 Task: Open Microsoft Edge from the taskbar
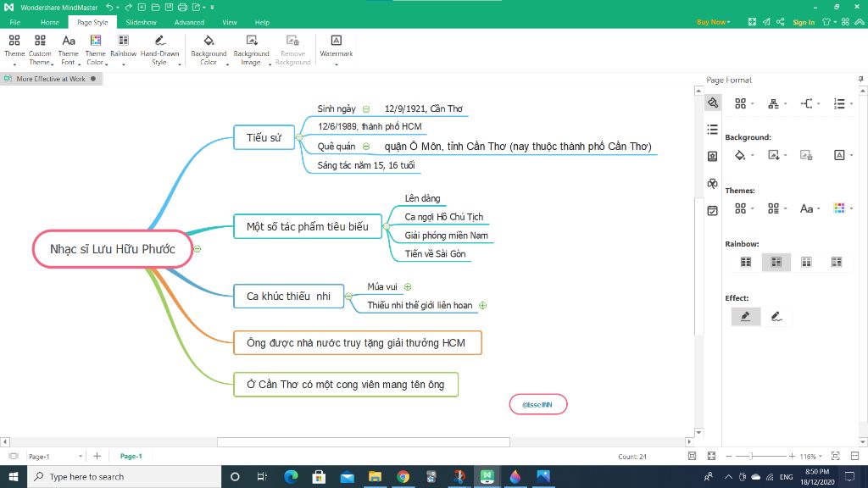pos(291,476)
